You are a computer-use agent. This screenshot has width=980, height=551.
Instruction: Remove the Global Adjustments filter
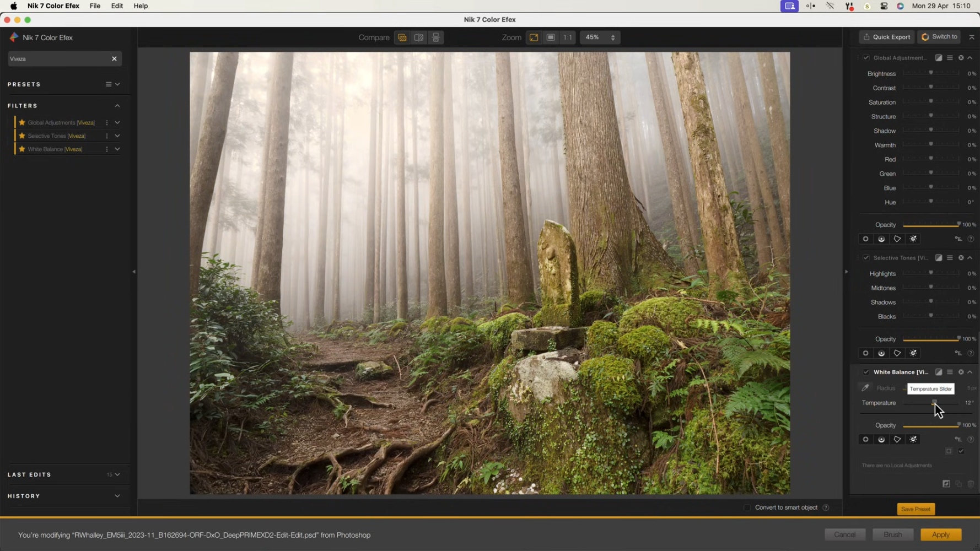(961, 58)
